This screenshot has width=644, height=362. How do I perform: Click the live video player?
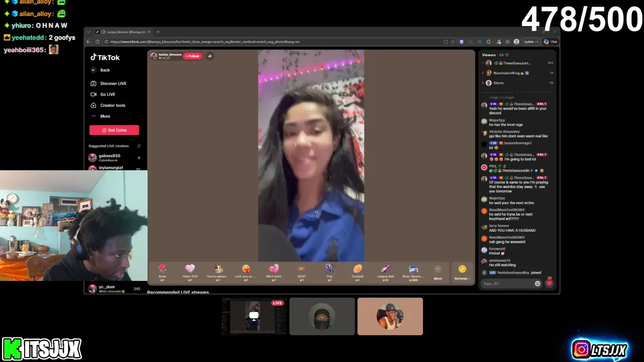pos(311,155)
